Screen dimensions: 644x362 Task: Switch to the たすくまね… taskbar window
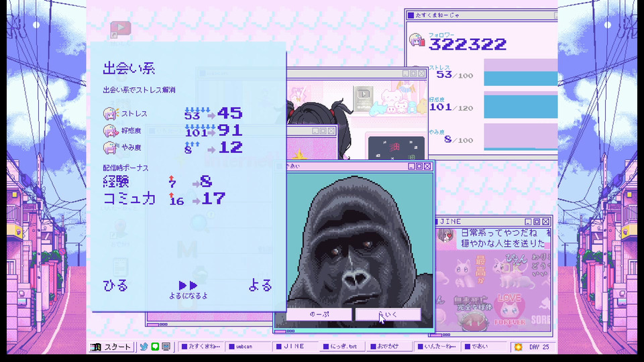click(201, 347)
